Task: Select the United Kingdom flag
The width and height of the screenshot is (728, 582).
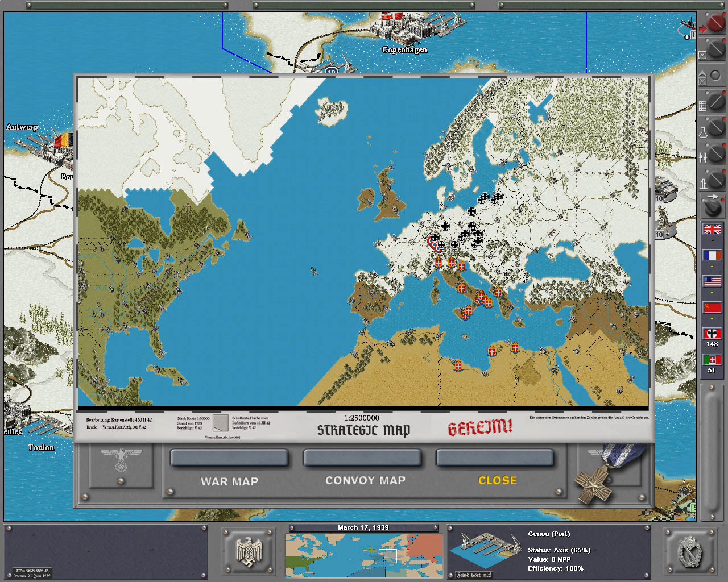Action: pos(712,229)
